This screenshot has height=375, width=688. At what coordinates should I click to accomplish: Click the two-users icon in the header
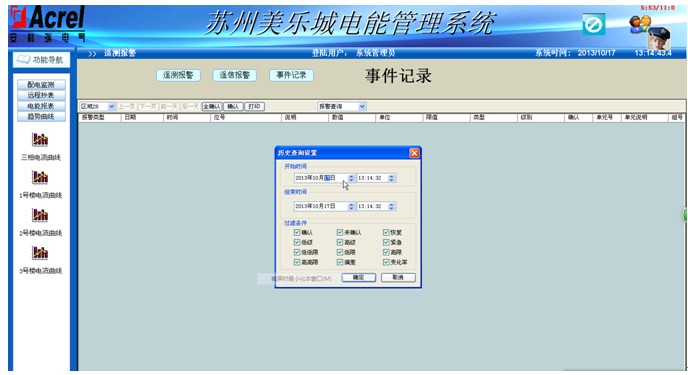[x=640, y=24]
